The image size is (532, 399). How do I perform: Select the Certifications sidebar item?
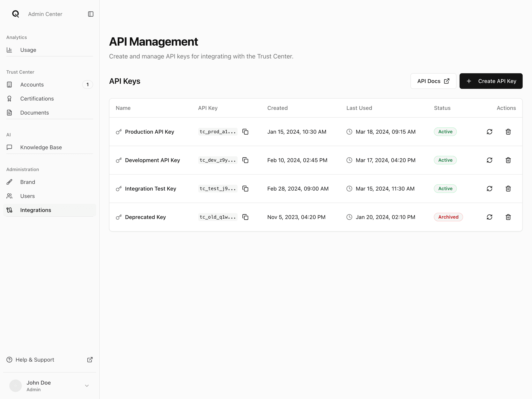pos(37,98)
